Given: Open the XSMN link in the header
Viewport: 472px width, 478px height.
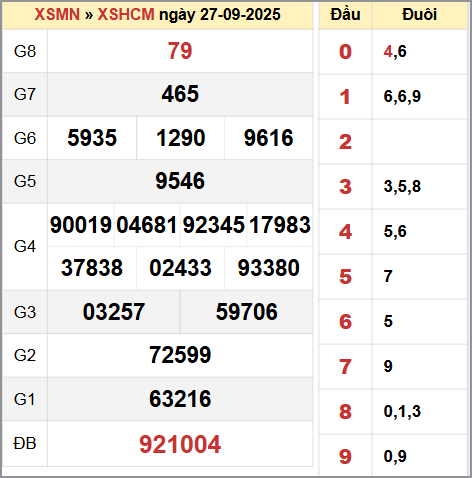Looking at the screenshot, I should [57, 15].
